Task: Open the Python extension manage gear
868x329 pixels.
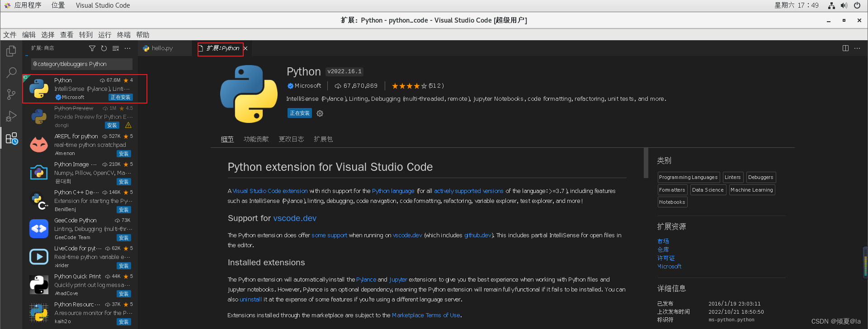Action: pyautogui.click(x=320, y=113)
